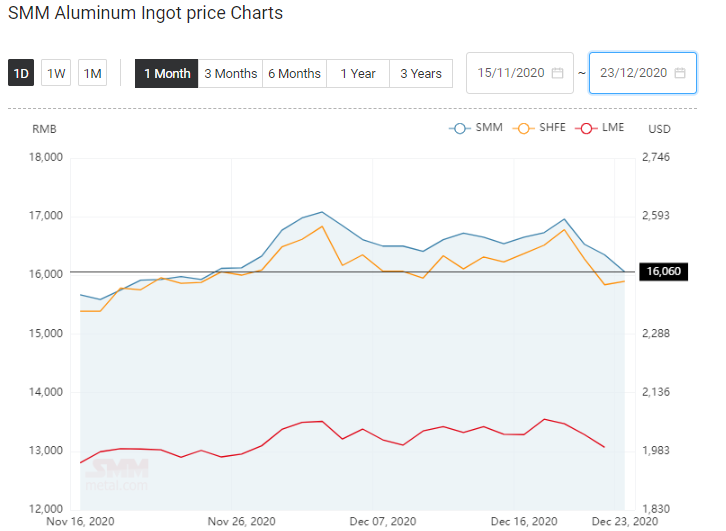
Task: Open calendar icon in start date field
Action: click(557, 73)
